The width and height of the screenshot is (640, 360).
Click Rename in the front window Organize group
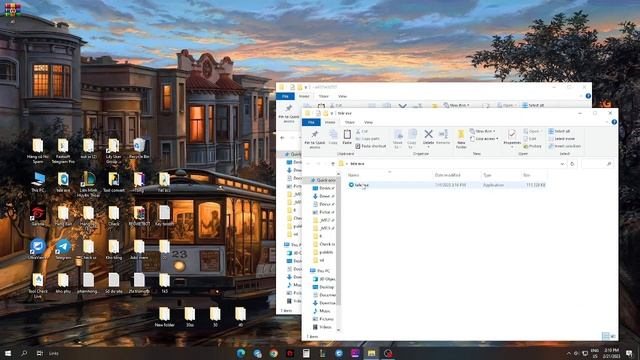click(443, 137)
